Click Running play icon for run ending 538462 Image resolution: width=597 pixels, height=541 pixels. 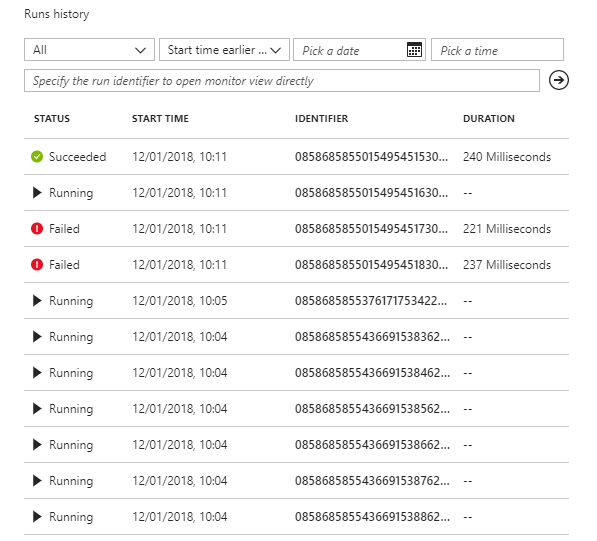(37, 373)
